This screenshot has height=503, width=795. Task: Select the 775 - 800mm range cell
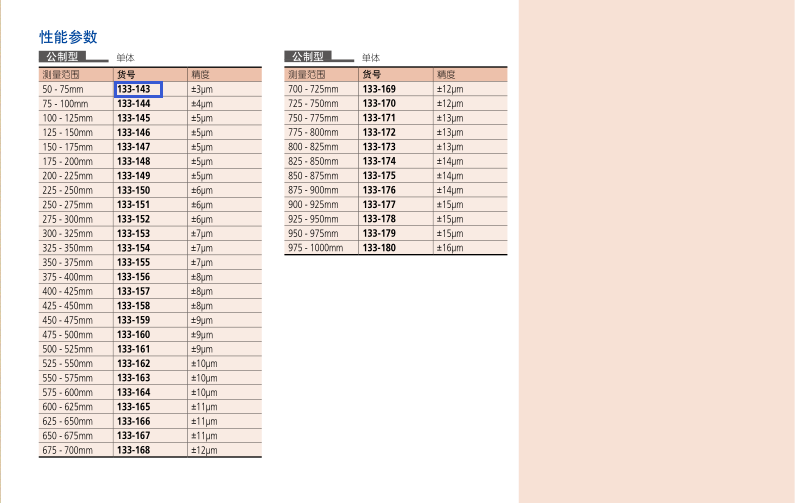[313, 132]
